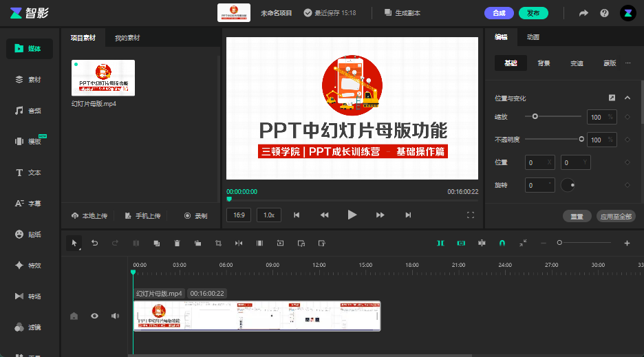Toggle the green magnet snap icon

point(502,244)
